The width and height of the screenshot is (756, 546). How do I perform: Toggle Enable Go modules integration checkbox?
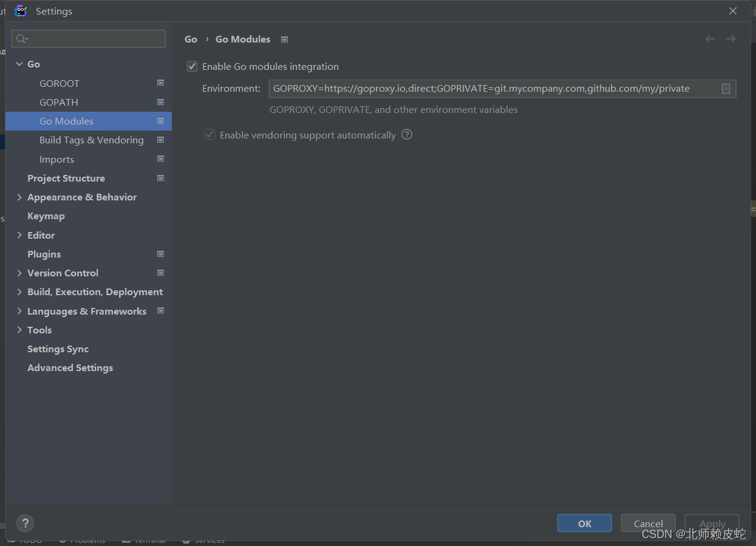[192, 66]
